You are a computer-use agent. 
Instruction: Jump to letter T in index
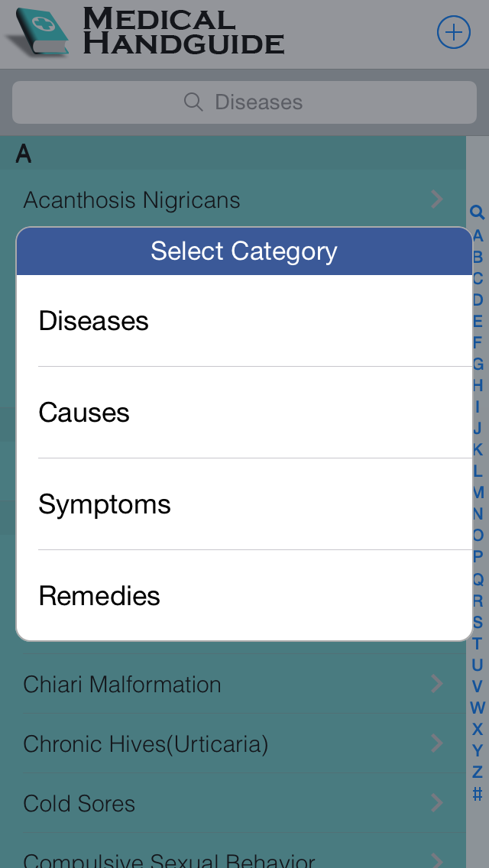(x=478, y=643)
